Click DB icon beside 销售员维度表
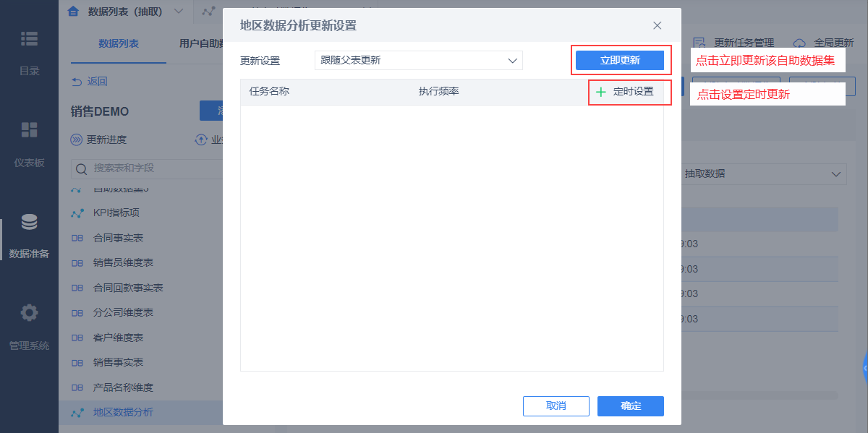 point(77,262)
